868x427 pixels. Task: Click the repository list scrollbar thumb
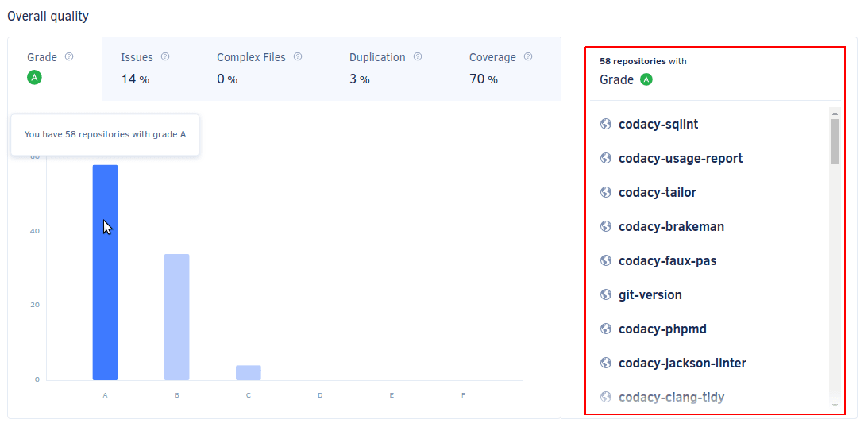835,141
